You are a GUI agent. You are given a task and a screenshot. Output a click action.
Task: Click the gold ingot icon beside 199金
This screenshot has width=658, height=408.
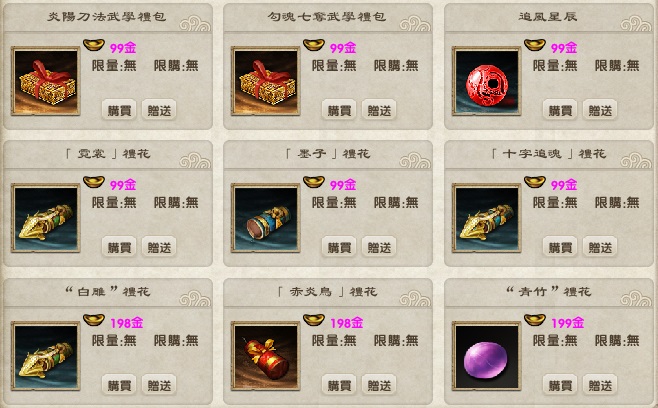pos(535,319)
